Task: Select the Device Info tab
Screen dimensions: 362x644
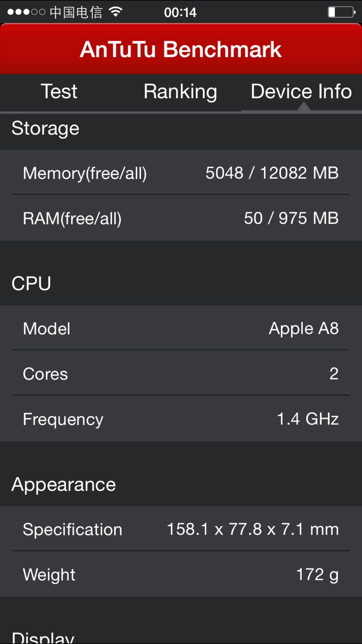Action: pos(301,92)
